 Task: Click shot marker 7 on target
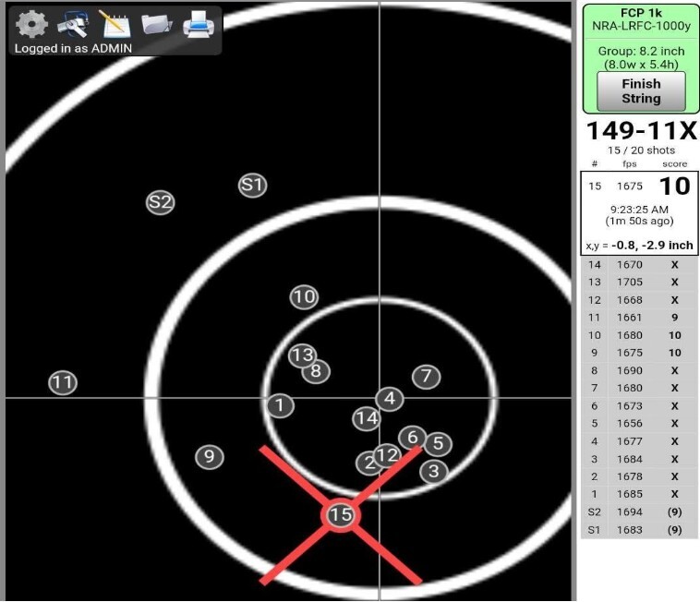[x=426, y=377]
